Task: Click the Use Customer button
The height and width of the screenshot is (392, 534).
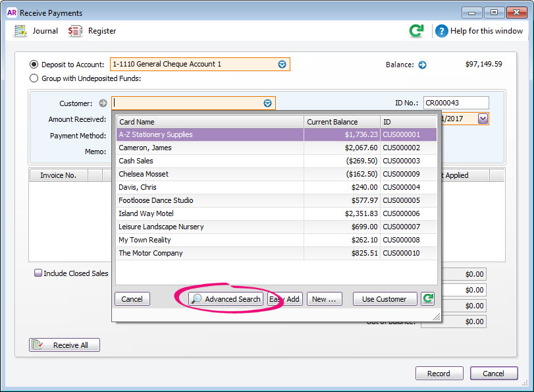Action: tap(385, 299)
